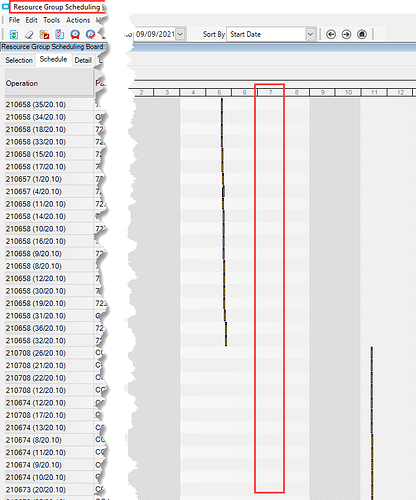Switch to the Selection tab
The width and height of the screenshot is (416, 500).
[x=19, y=60]
